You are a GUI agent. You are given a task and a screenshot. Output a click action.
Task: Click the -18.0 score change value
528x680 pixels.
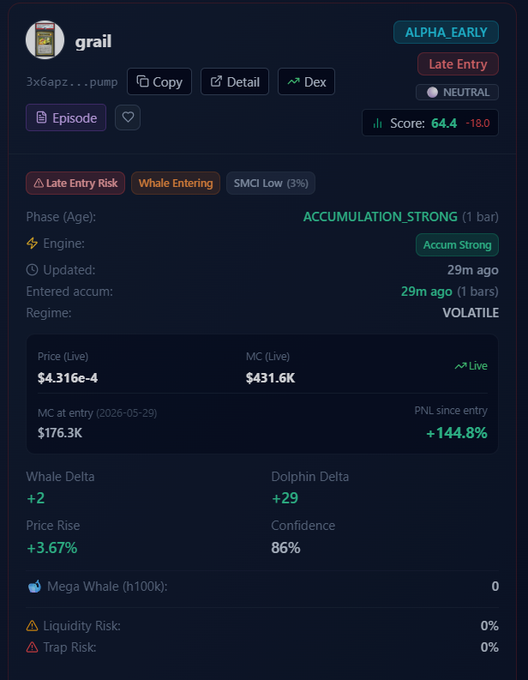click(x=477, y=123)
